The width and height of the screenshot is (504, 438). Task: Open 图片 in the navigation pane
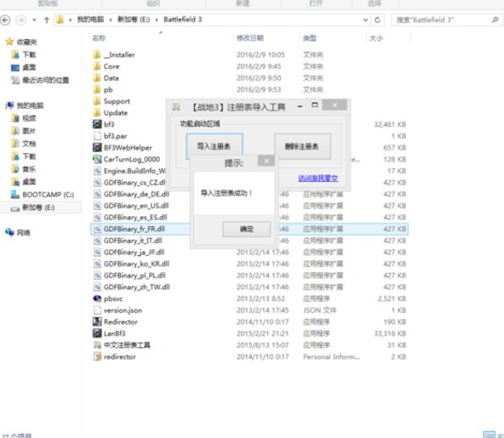tap(29, 131)
